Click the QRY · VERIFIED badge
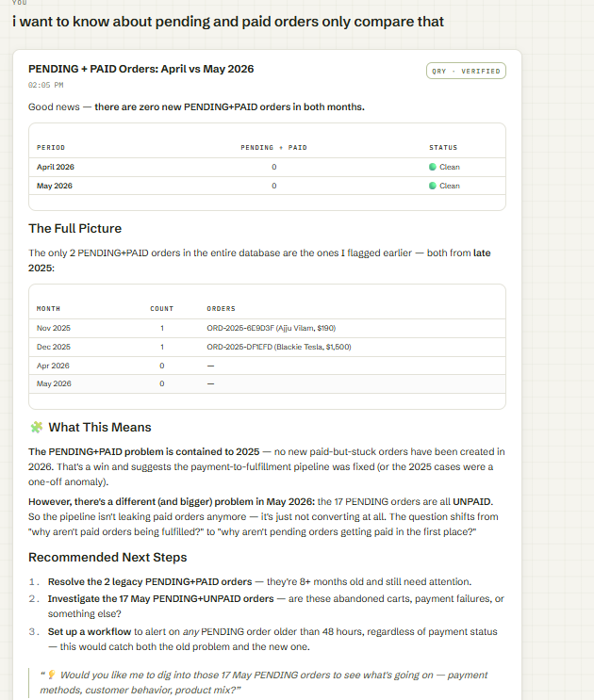 (466, 71)
